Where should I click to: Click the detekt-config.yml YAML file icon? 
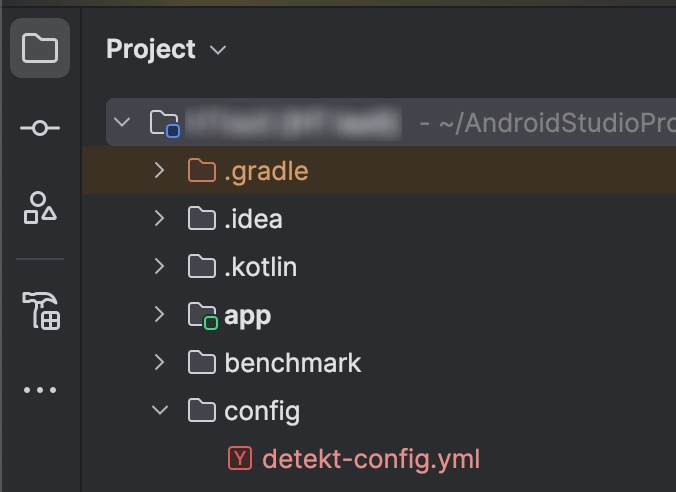pyautogui.click(x=240, y=458)
